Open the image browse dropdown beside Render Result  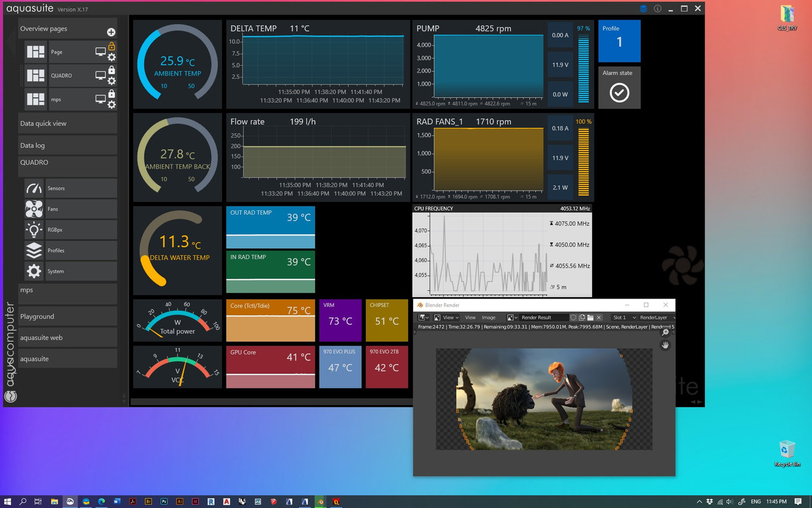[512, 317]
